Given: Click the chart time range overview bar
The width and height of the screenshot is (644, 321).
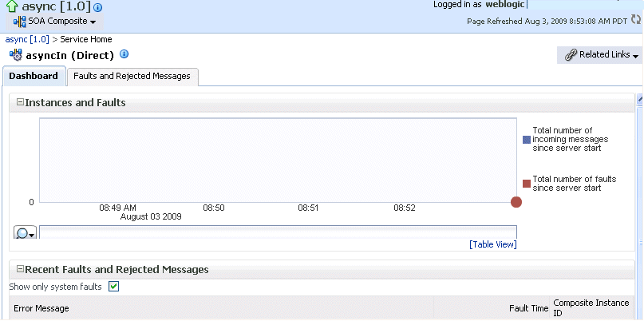Looking at the screenshot, I should [278, 232].
